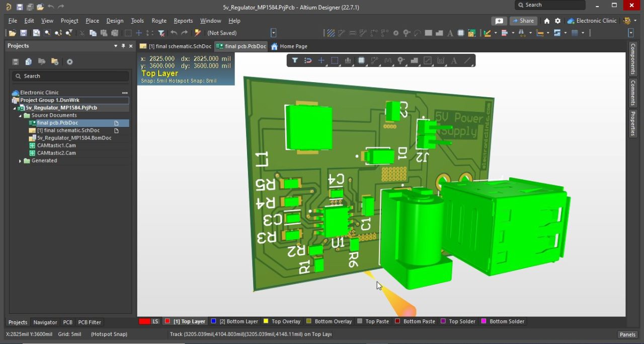The width and height of the screenshot is (644, 344).
Task: Select the Place Fill rectangle tool in top toolbar
Action: tap(428, 33)
